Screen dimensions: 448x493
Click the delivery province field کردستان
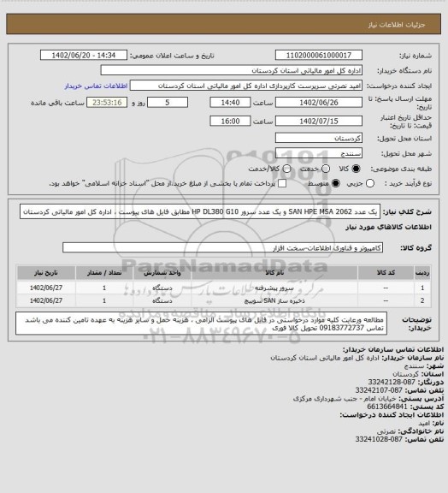(319, 138)
